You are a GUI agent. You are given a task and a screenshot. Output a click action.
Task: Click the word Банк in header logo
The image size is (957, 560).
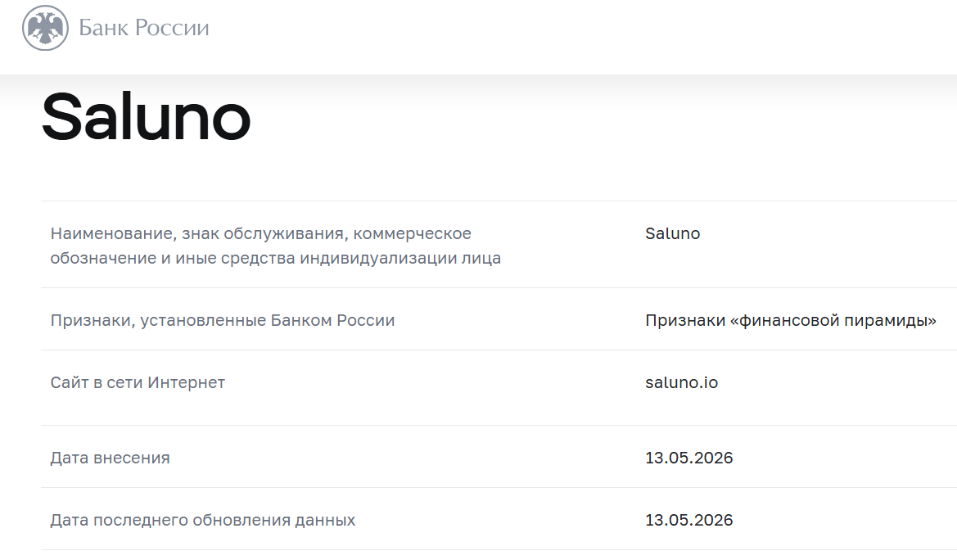(x=104, y=28)
